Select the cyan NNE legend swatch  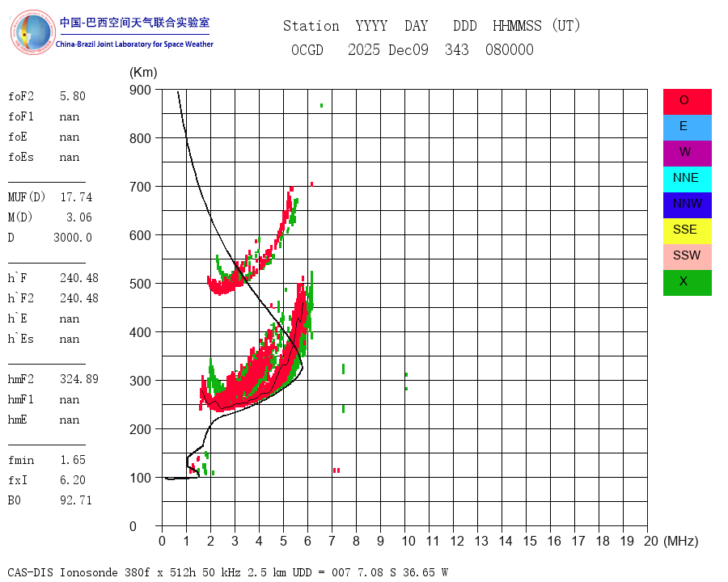click(687, 179)
